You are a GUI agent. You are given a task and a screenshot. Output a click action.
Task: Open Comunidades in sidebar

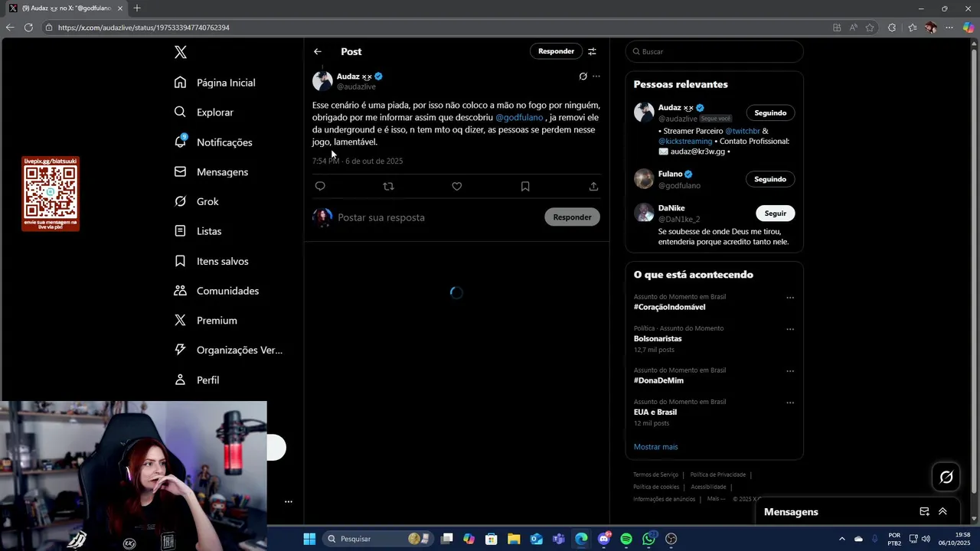pyautogui.click(x=216, y=291)
